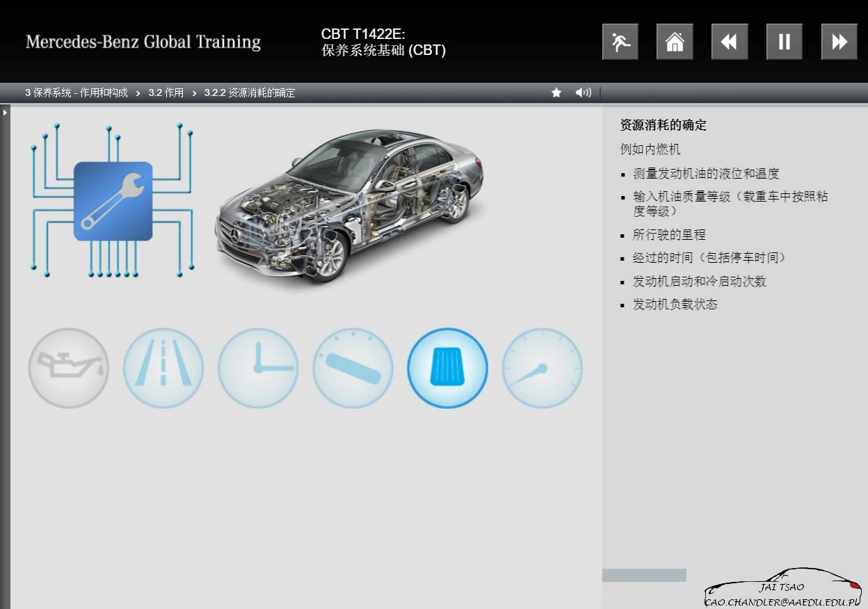Select the engine start gauge circle icon
868x609 pixels.
pos(353,368)
